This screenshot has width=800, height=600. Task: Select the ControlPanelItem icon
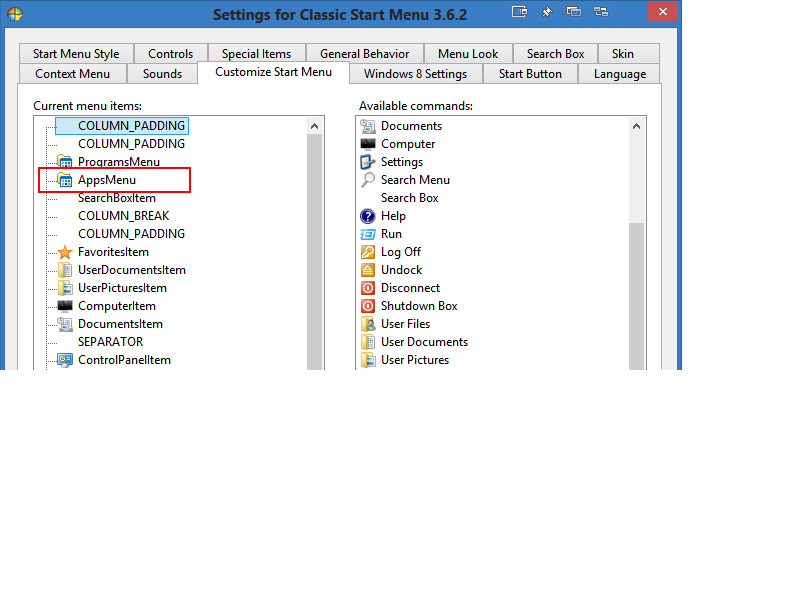65,360
